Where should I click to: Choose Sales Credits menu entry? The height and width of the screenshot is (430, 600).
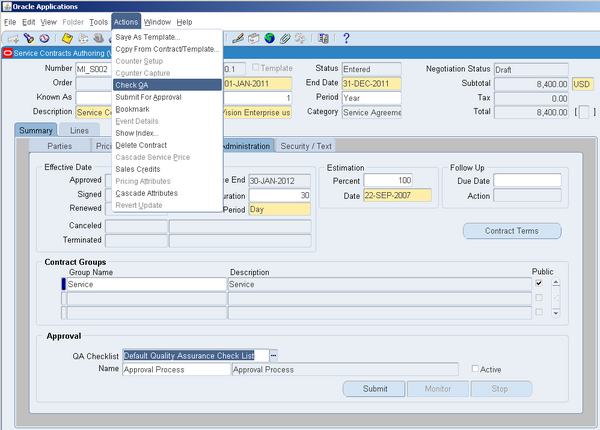click(x=167, y=169)
